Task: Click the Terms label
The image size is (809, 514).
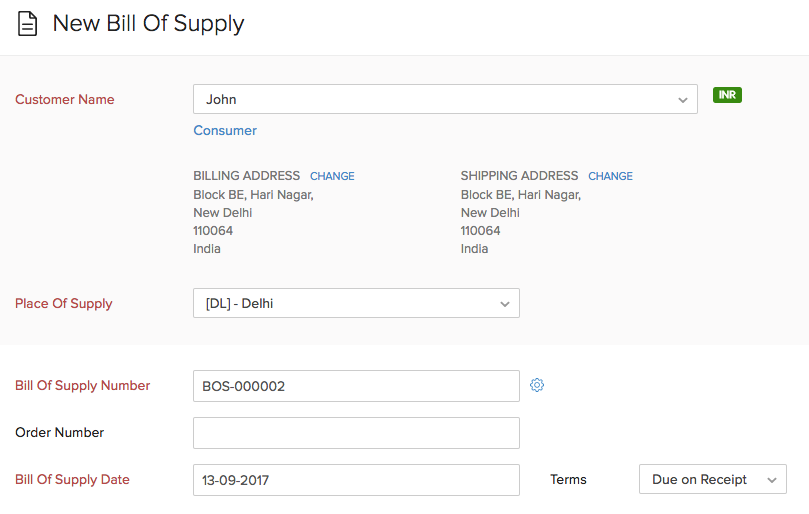Action: pos(568,480)
